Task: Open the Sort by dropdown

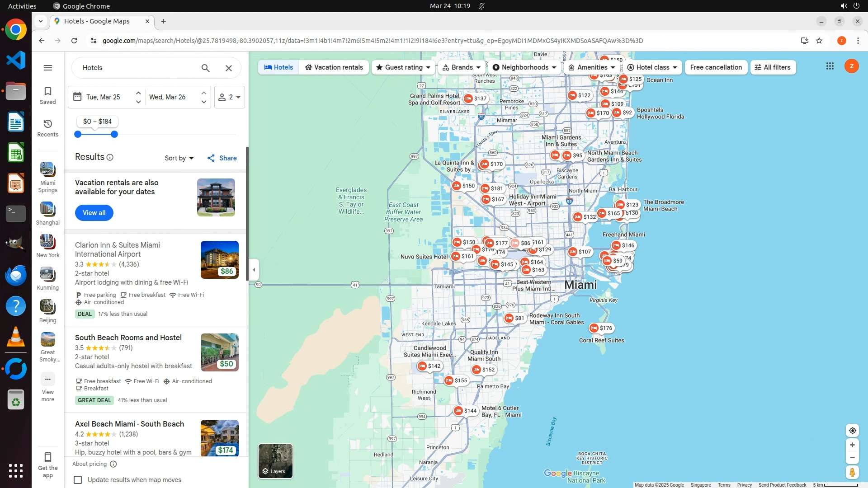Action: click(179, 158)
